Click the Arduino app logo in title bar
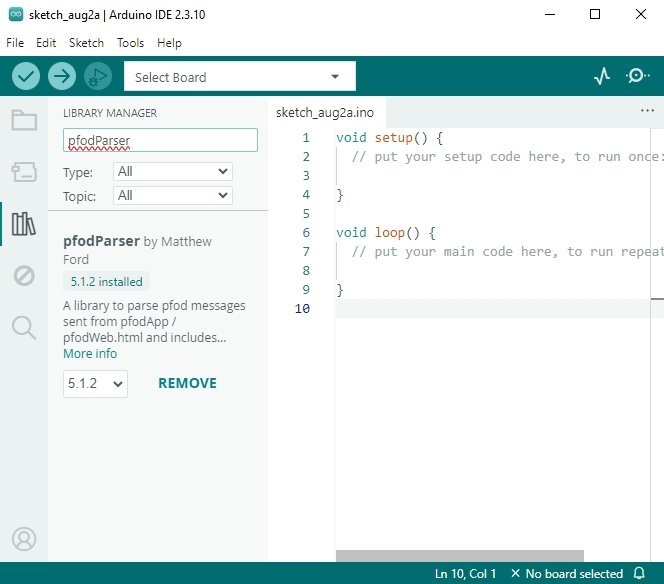This screenshot has width=664, height=584. [16, 14]
